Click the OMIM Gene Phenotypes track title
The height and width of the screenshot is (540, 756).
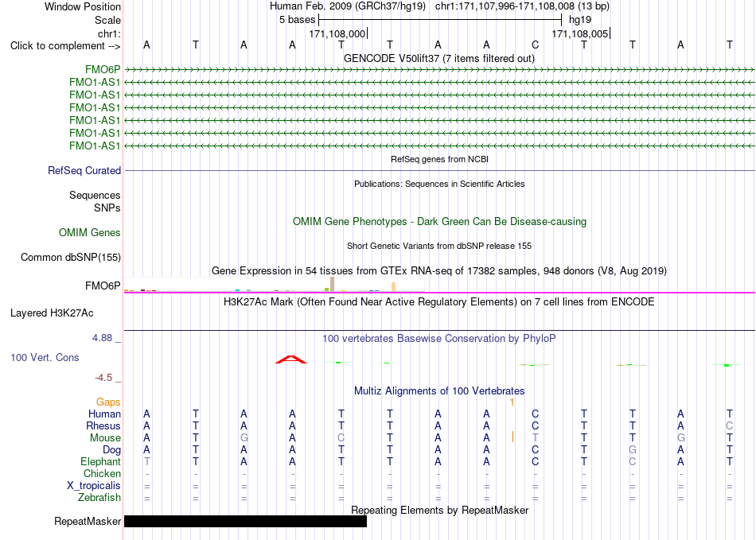440,222
